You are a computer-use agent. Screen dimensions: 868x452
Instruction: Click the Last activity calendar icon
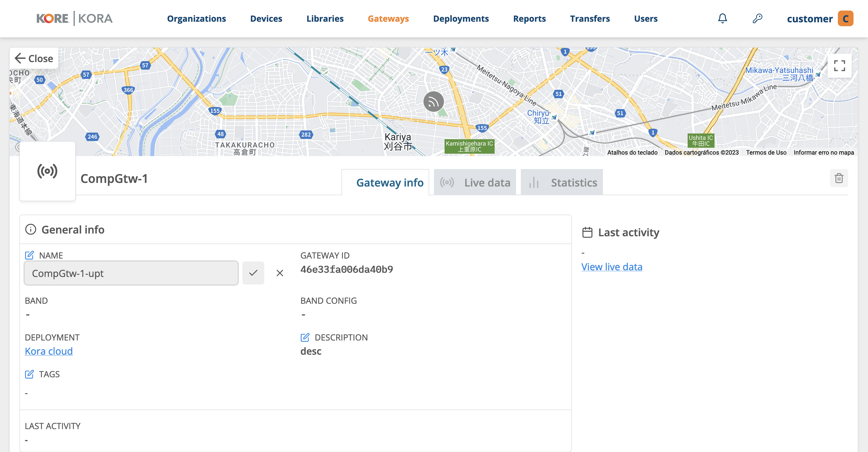tap(587, 232)
